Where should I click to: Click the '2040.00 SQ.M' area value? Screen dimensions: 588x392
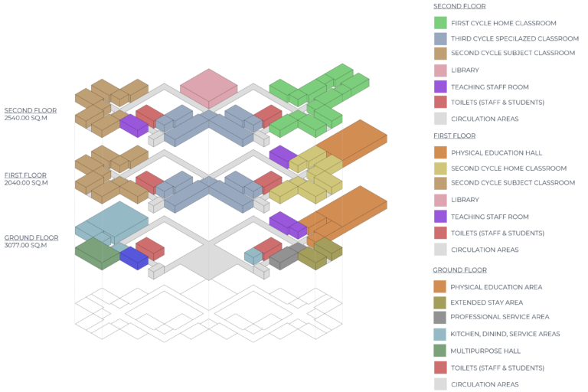click(x=26, y=183)
